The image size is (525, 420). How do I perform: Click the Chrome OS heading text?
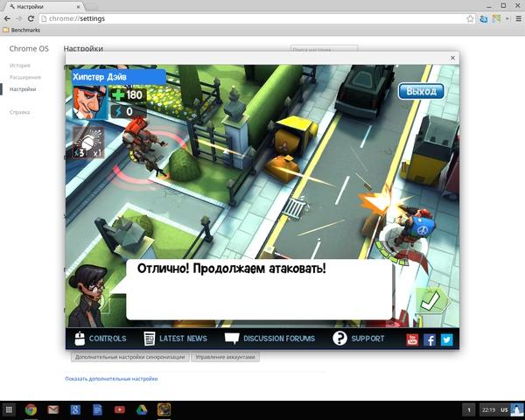tap(29, 49)
